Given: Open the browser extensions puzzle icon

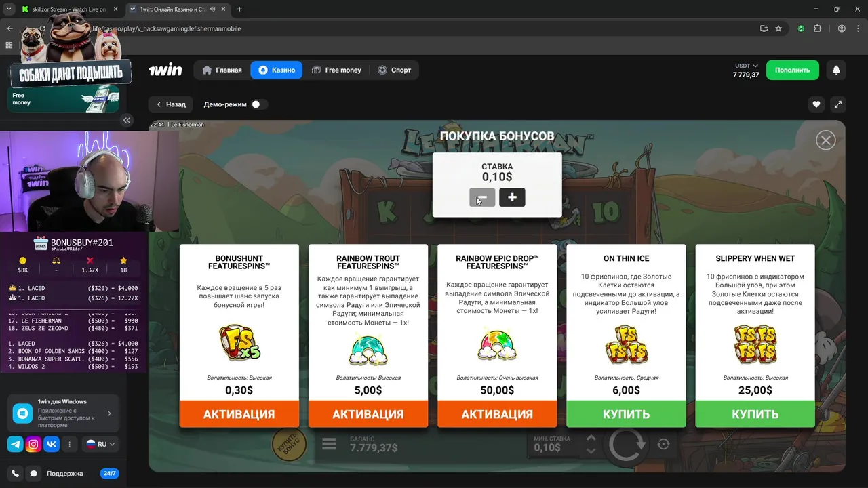Looking at the screenshot, I should pos(817,28).
